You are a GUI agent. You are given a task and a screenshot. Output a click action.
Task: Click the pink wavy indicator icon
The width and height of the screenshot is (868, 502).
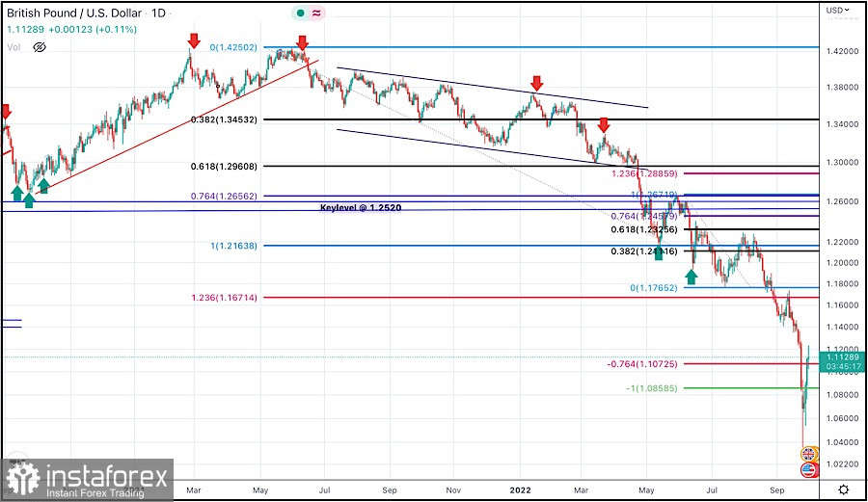point(316,13)
